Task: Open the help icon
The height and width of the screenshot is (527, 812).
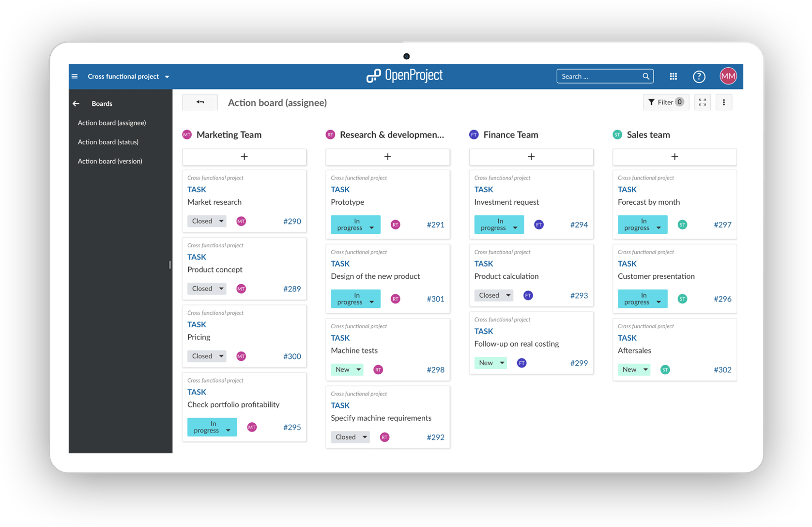Action: coord(699,76)
